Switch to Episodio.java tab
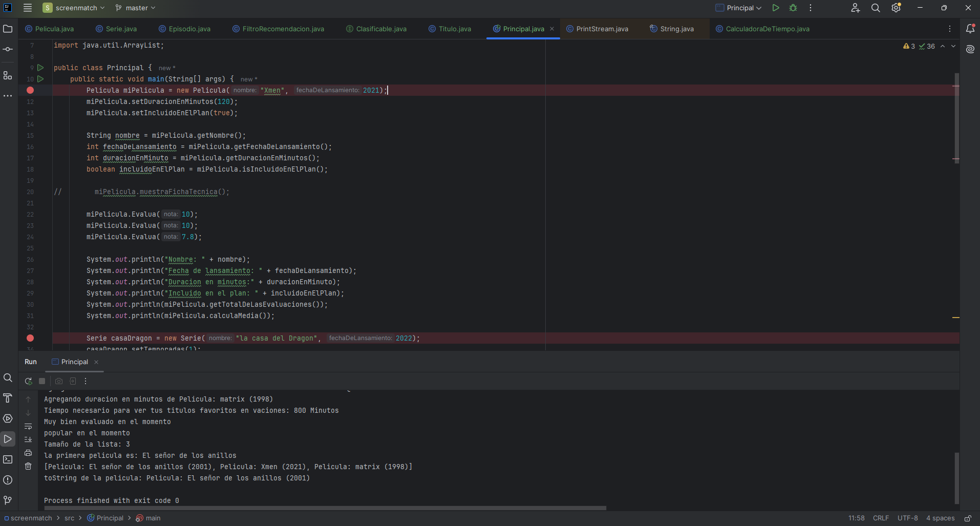 click(x=185, y=29)
